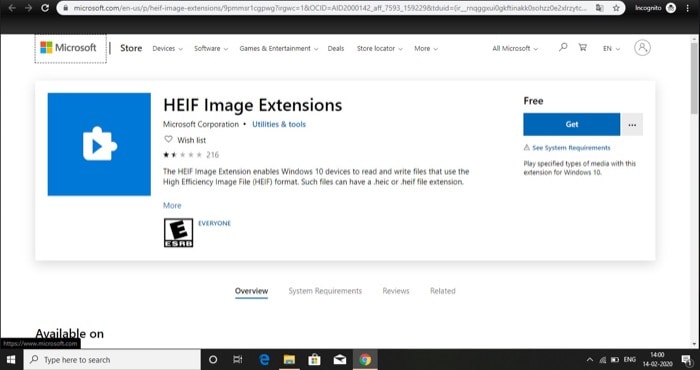
Task: Open the Deals page
Action: click(336, 49)
